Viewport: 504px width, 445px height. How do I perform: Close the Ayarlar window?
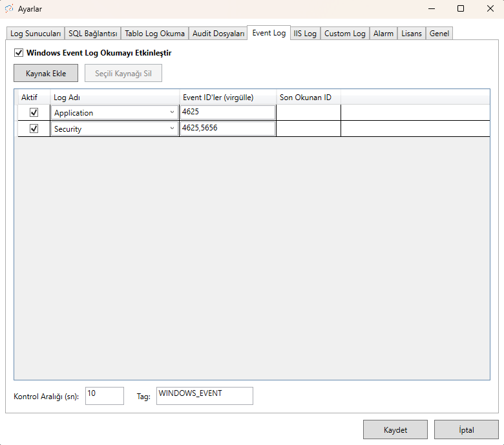(x=490, y=8)
